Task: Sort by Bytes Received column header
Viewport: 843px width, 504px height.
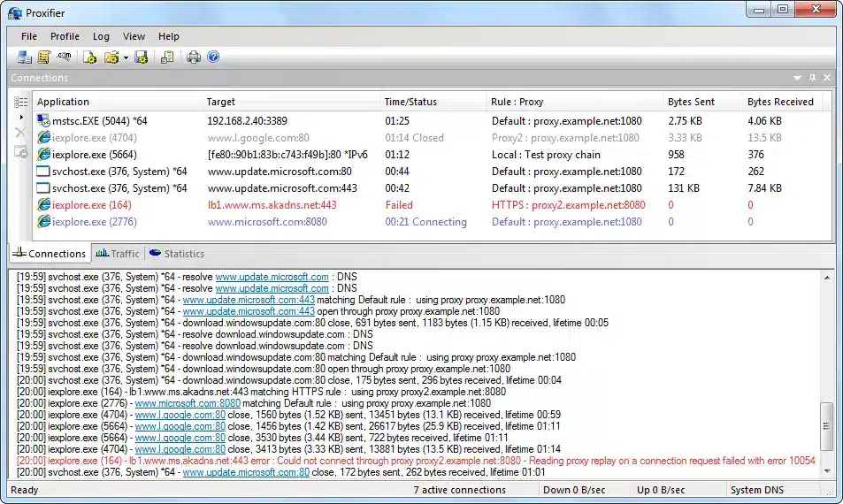Action: [x=779, y=102]
